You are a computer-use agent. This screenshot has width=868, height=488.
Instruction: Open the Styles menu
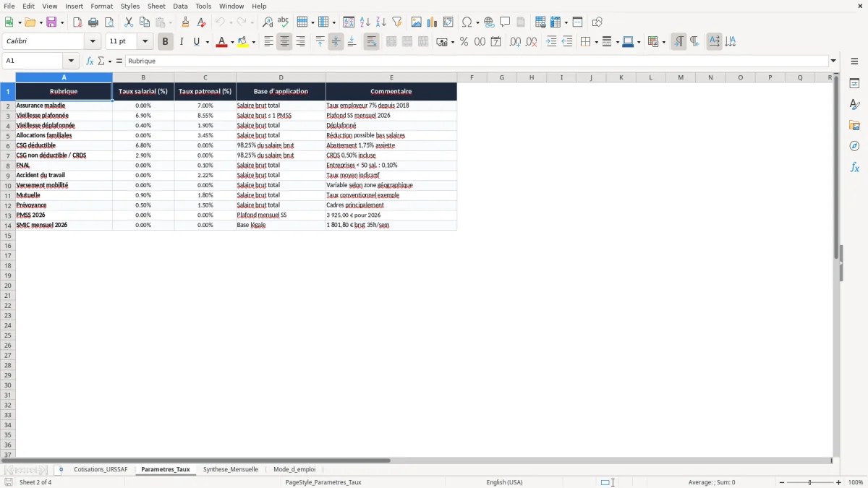pos(130,6)
